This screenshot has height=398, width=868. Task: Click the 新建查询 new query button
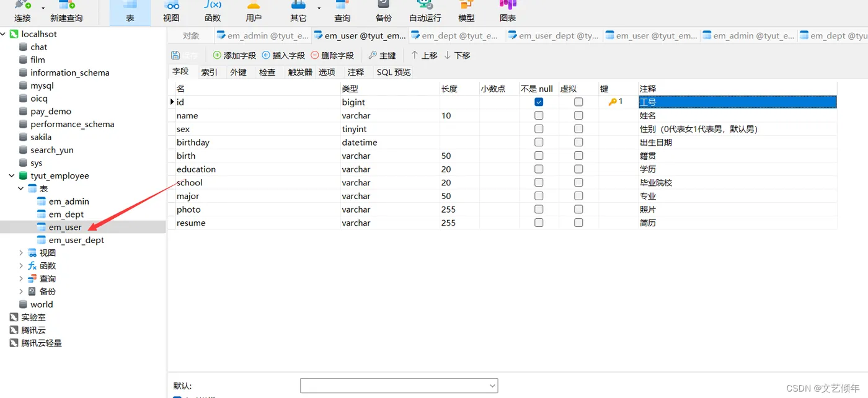[66, 12]
